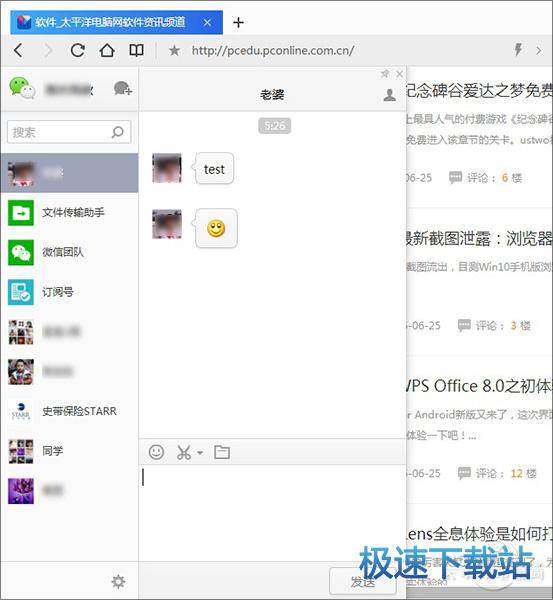Click sender avatar beside emoji message

pyautogui.click(x=167, y=224)
